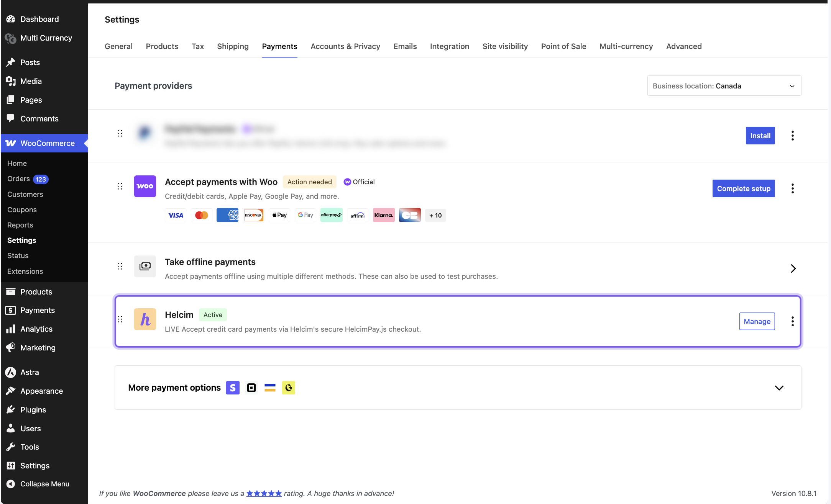This screenshot has height=504, width=831.
Task: Click the Helcim orange logo icon
Action: (x=145, y=319)
